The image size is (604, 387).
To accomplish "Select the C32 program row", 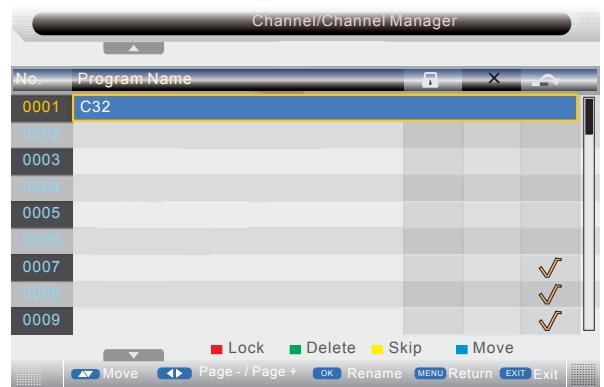I will tap(325, 107).
